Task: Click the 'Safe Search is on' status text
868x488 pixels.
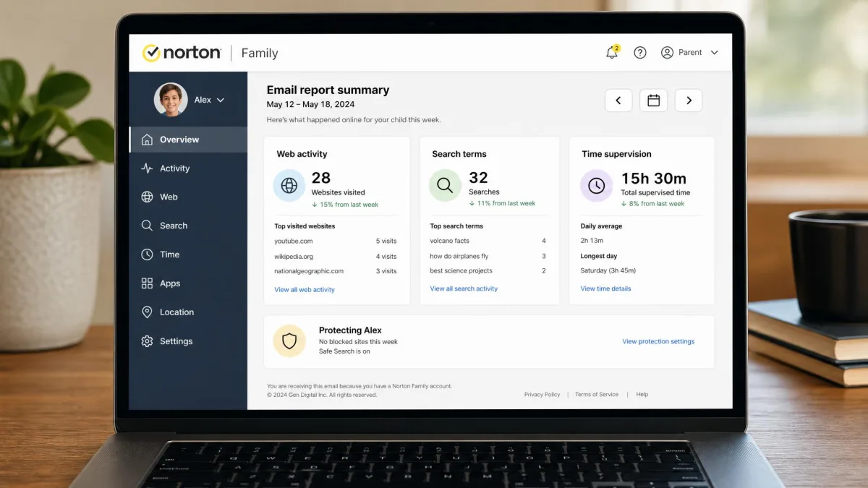Action: tap(344, 351)
